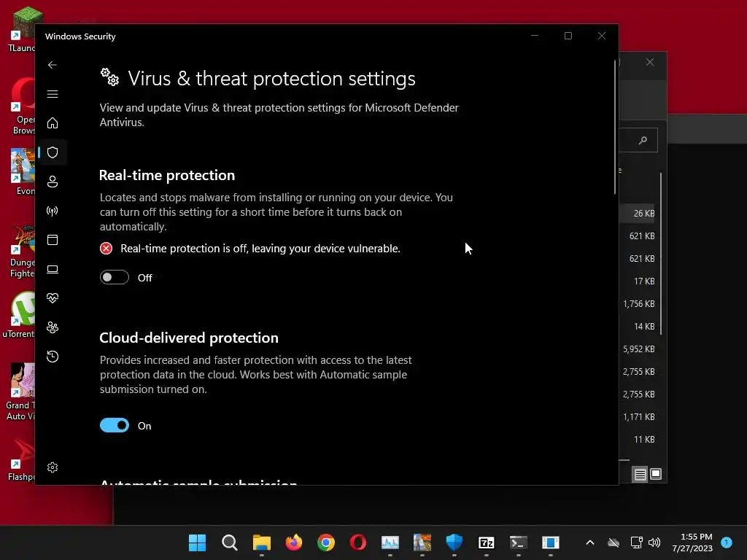Select the 5,952 KB file row
This screenshot has height=560, width=747.
click(x=639, y=349)
